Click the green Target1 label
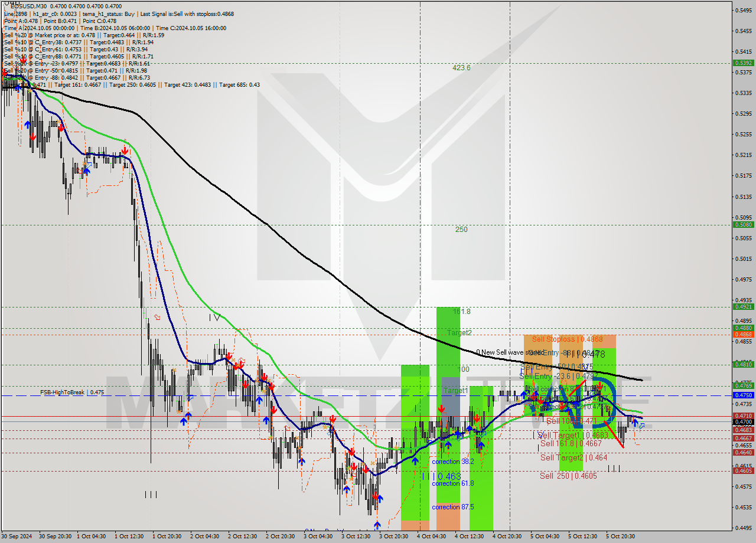The width and height of the screenshot is (756, 543). 456,391
